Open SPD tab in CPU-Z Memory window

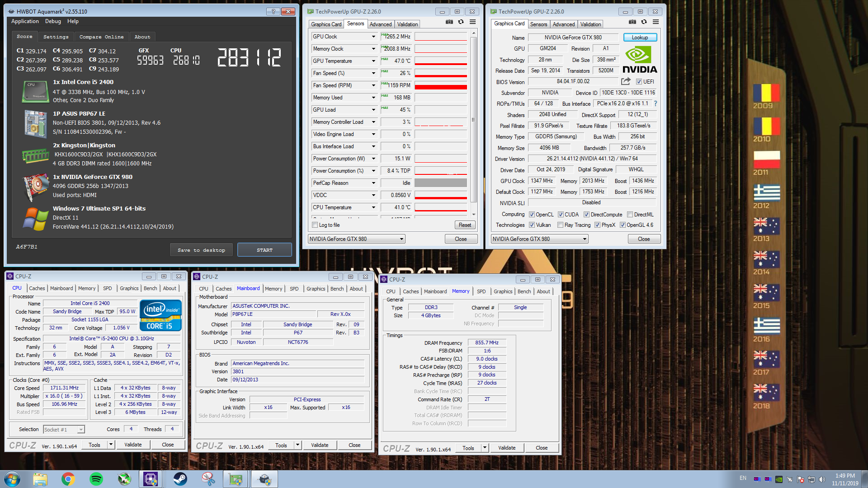(x=481, y=291)
